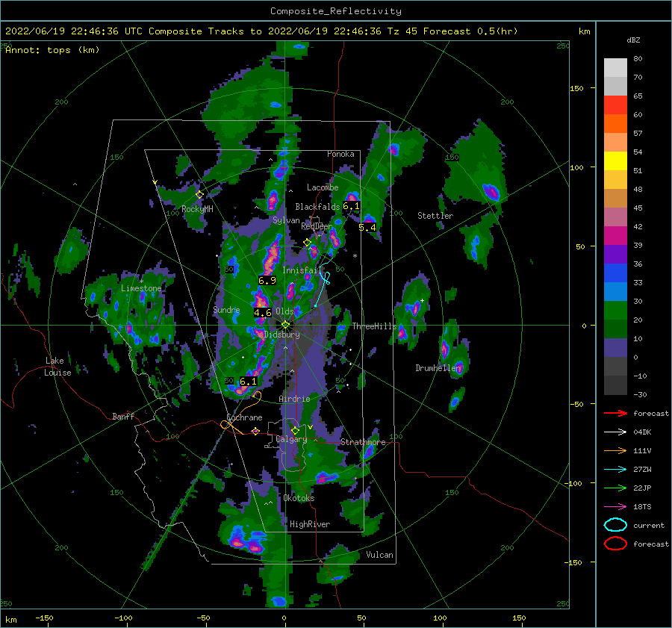Click the cyan aircraft track loop near Innisfail

(326, 278)
